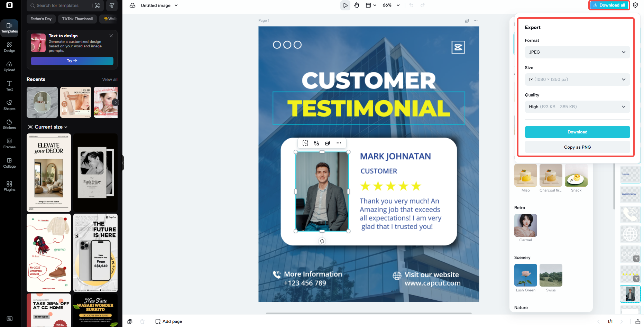Open the Plugins sidebar panel
Viewport: 644px width, 327px height.
pos(9,186)
